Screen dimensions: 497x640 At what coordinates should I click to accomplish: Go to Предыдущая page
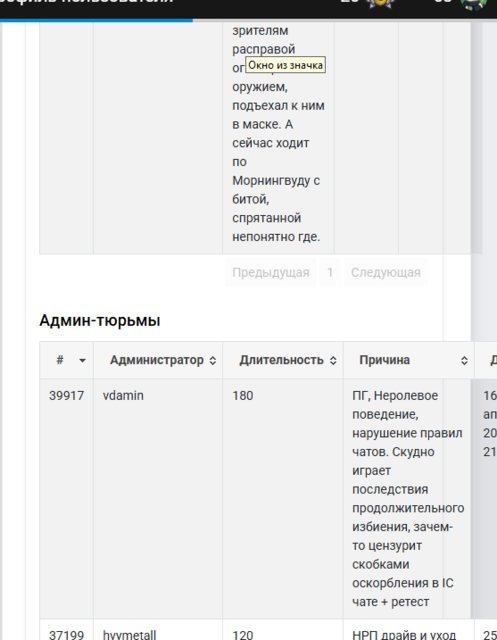(x=271, y=273)
